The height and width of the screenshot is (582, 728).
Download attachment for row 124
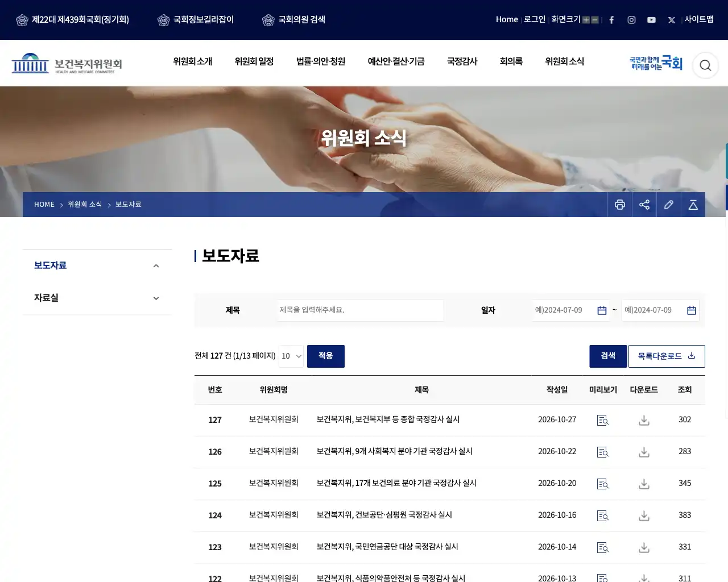644,516
